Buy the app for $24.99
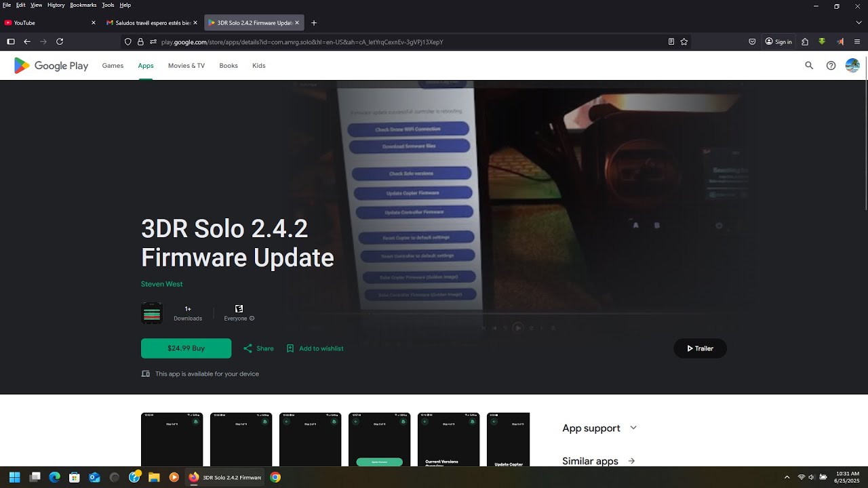Image resolution: width=868 pixels, height=488 pixels. 186,348
